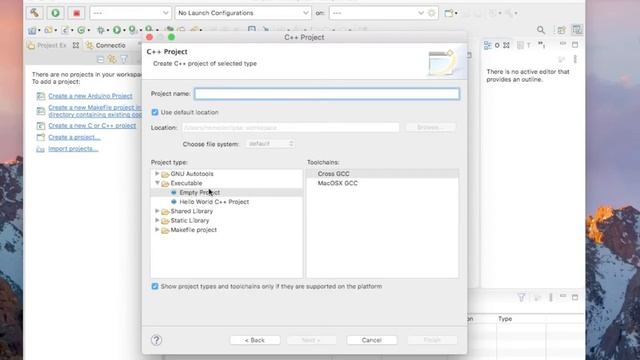Click the magnifier Search icon

[x=541, y=30]
